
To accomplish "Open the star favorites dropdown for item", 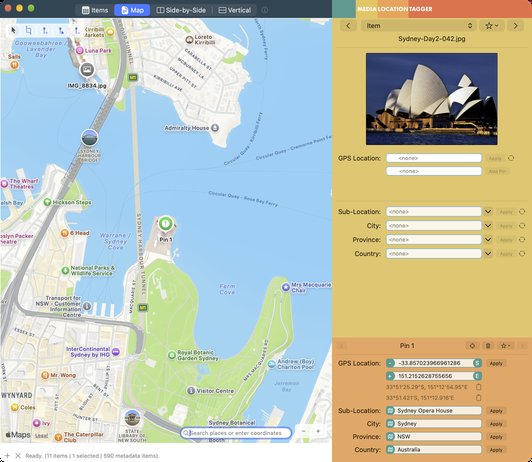I will (491, 26).
